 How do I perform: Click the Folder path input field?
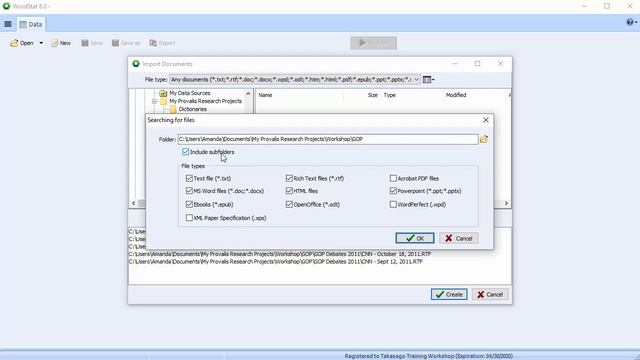click(x=328, y=139)
